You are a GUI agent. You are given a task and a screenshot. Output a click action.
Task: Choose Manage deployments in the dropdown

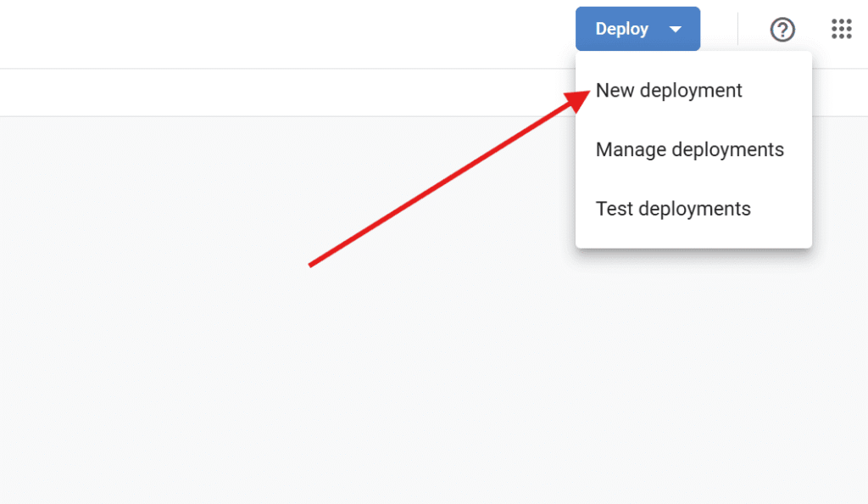click(689, 149)
